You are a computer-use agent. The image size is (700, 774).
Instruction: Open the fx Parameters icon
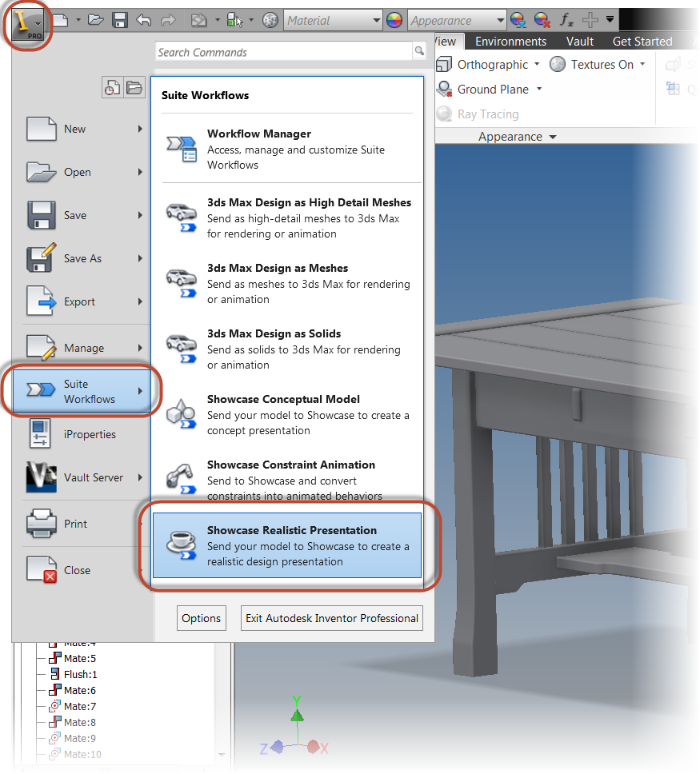click(x=566, y=20)
